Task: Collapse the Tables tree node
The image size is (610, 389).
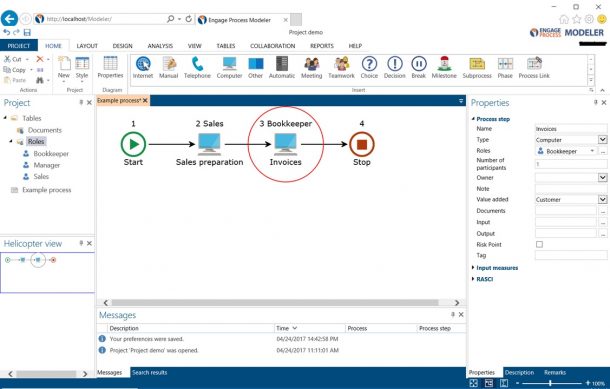Action: point(5,118)
